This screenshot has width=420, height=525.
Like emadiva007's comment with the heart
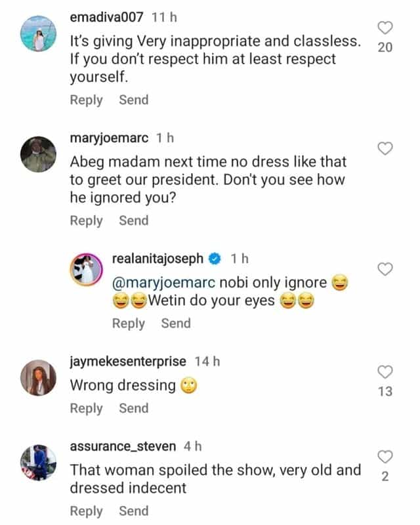(x=386, y=28)
